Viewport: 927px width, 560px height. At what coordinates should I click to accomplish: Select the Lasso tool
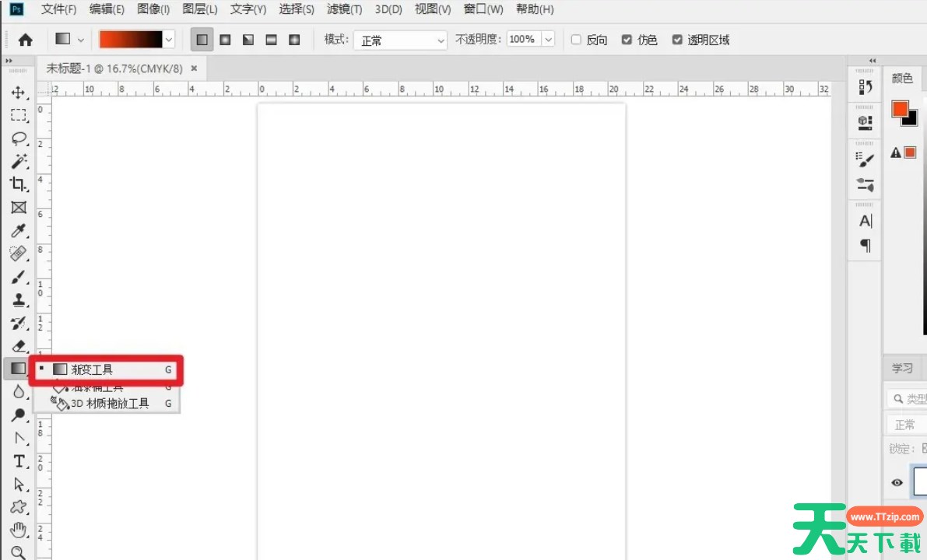pyautogui.click(x=18, y=138)
